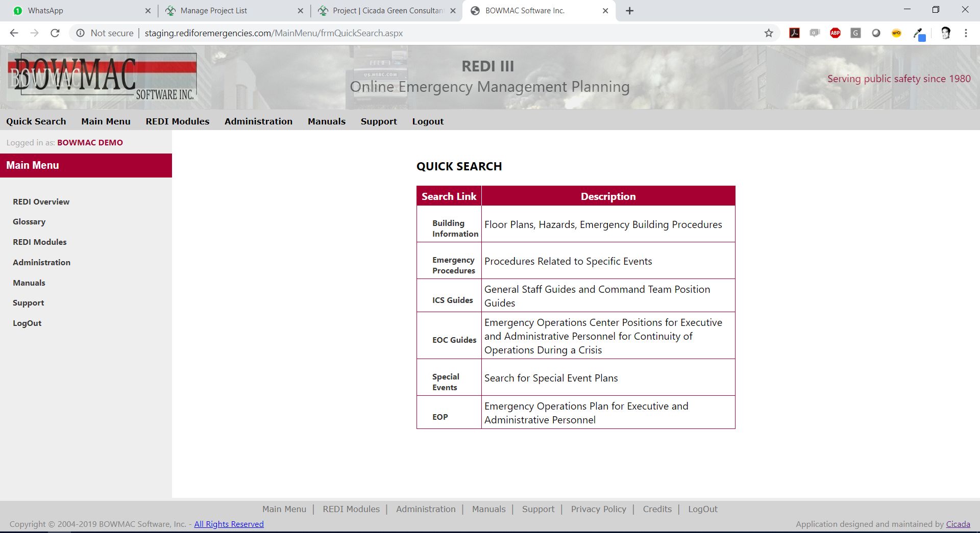Click the footer Administration link
Screen dimensions: 980x533
coord(426,509)
